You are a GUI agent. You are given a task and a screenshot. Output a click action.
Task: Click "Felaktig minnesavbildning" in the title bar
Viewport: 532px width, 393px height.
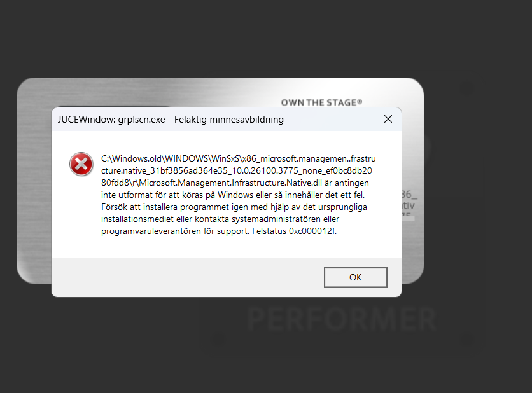click(229, 120)
